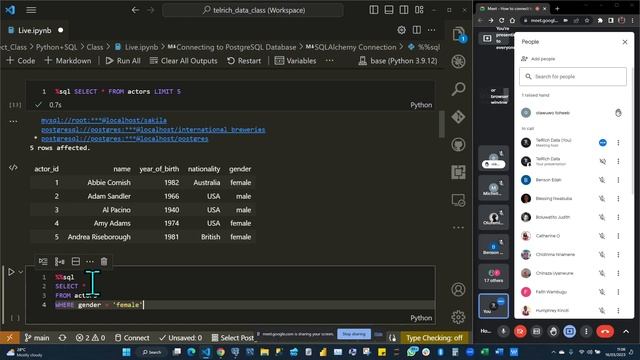Open Manage gear in activity bar
The width and height of the screenshot is (640, 360).
pos(458,317)
